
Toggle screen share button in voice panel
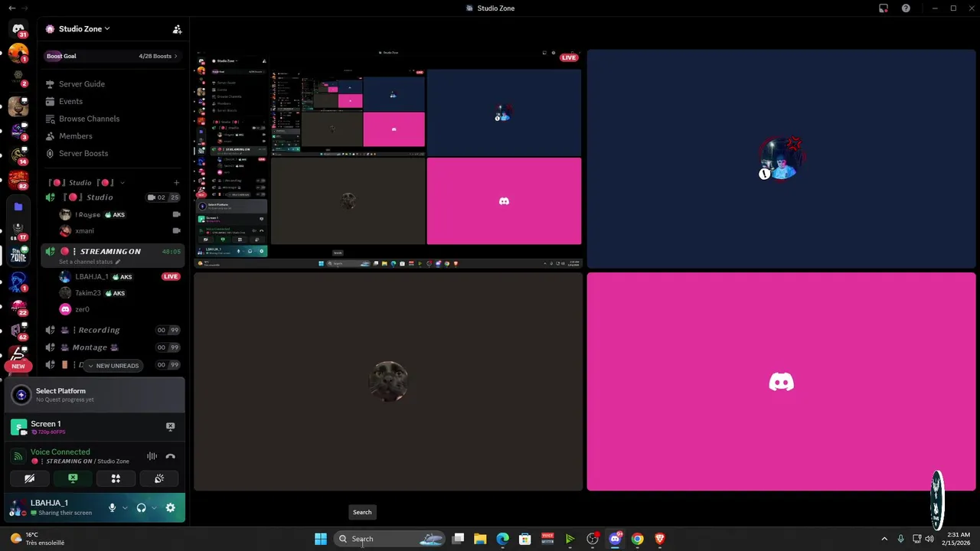[73, 479]
